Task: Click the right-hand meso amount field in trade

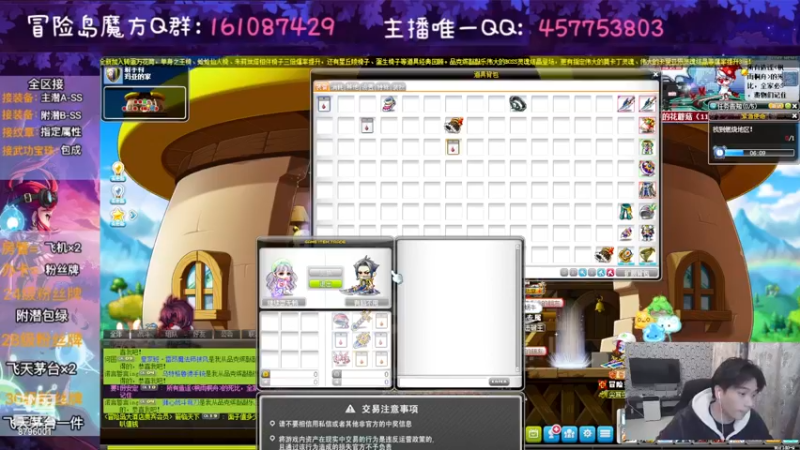Action: (365, 374)
